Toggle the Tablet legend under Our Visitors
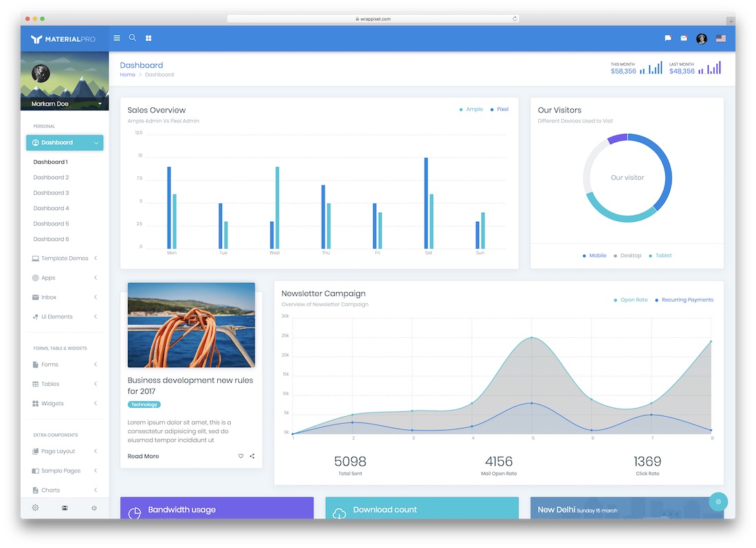Image resolution: width=756 pixels, height=548 pixels. pos(660,255)
